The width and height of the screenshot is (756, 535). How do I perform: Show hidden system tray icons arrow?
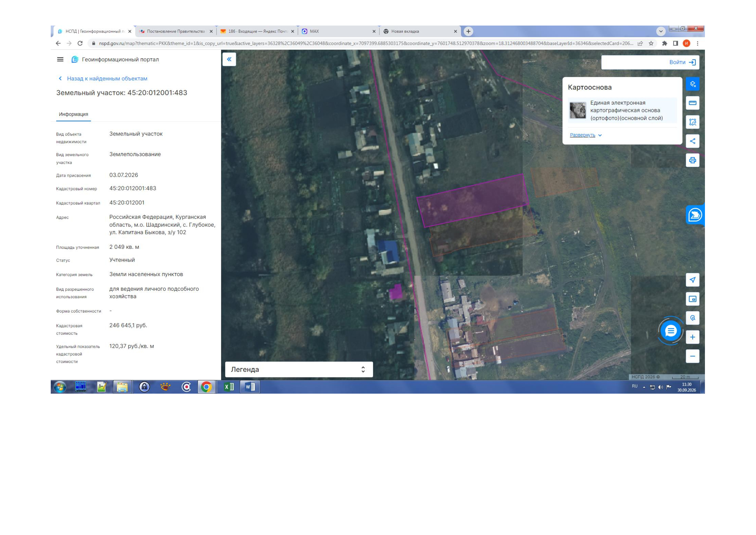pos(644,388)
